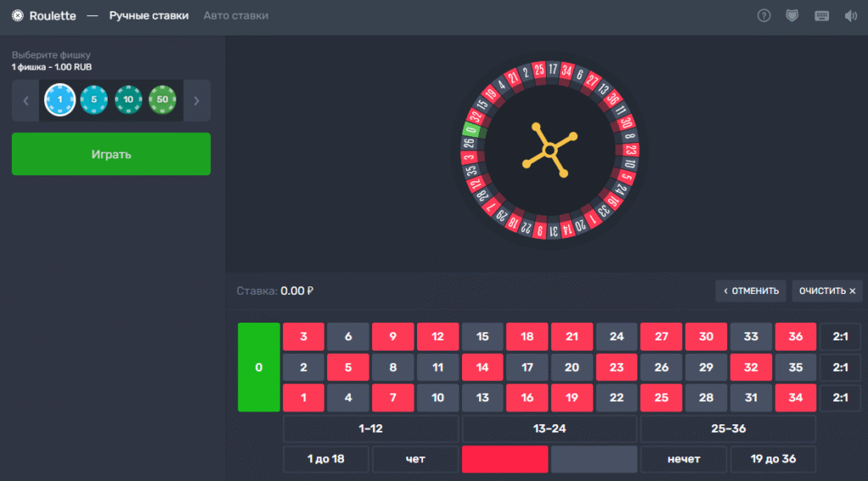Bet on the black color field

point(593,459)
